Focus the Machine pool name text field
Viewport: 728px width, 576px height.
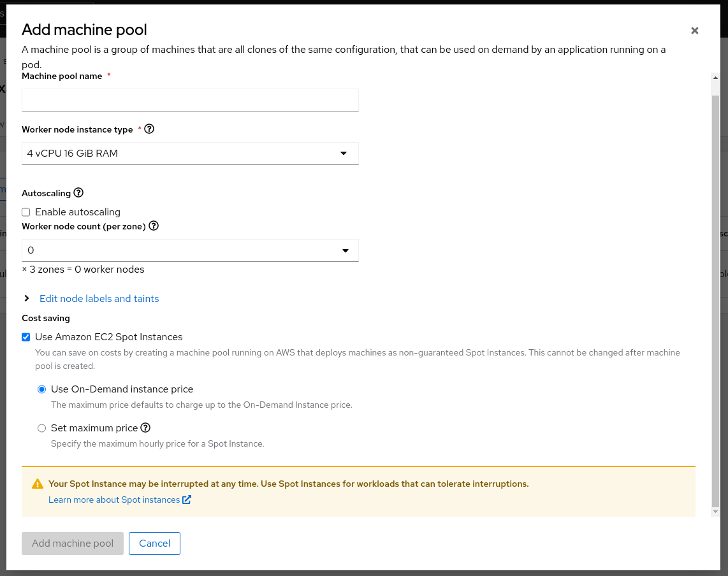190,100
